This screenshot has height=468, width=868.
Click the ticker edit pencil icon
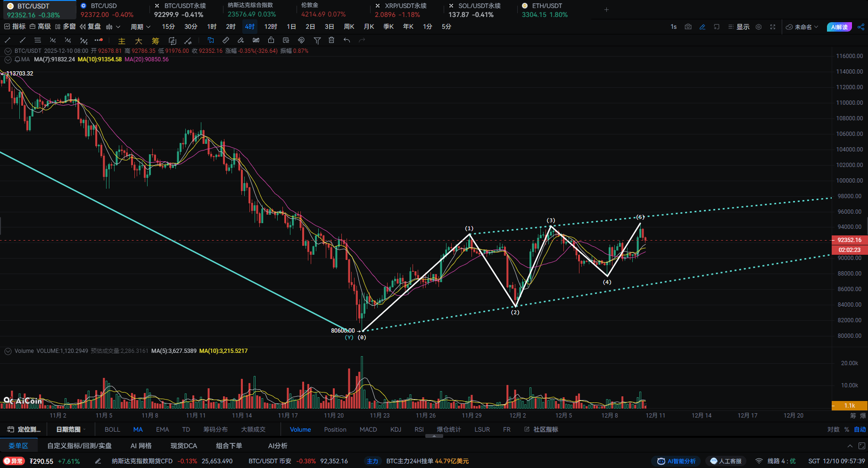(98, 461)
